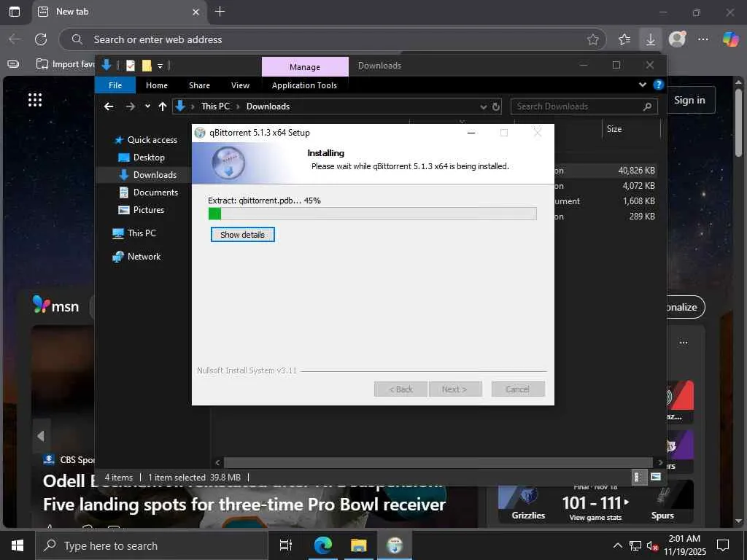The width and height of the screenshot is (747, 560).
Task: Click the New folder quick access icon
Action: [x=147, y=66]
